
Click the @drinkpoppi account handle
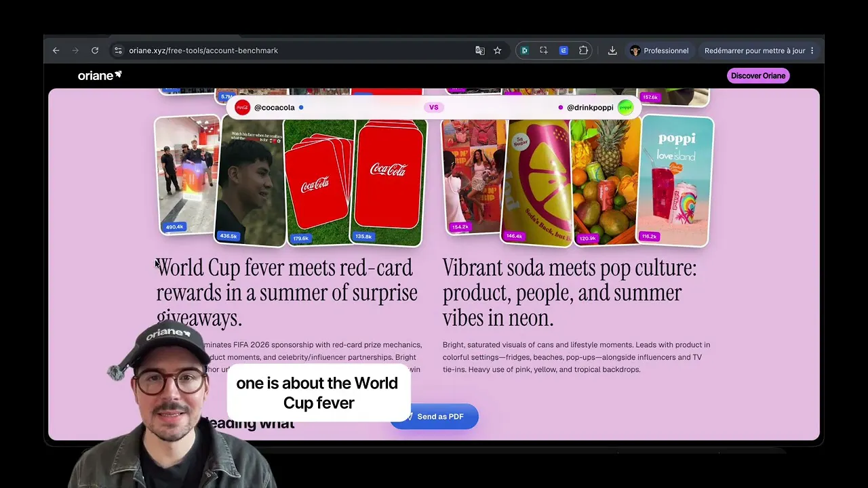(590, 108)
